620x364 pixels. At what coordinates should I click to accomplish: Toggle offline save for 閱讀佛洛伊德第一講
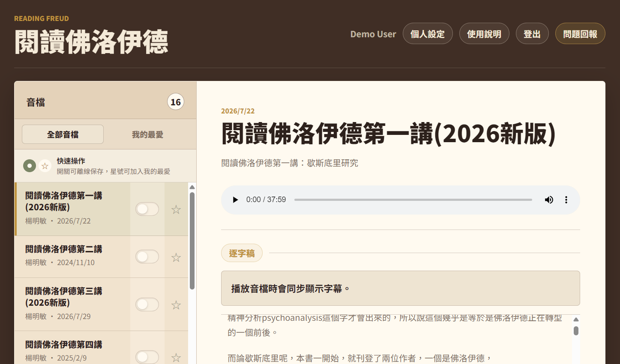[147, 209]
